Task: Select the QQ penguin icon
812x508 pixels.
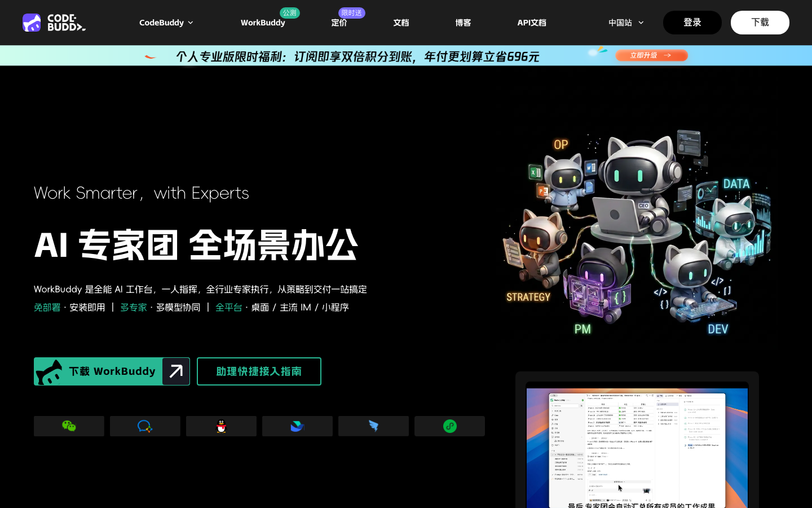Action: tap(221, 426)
